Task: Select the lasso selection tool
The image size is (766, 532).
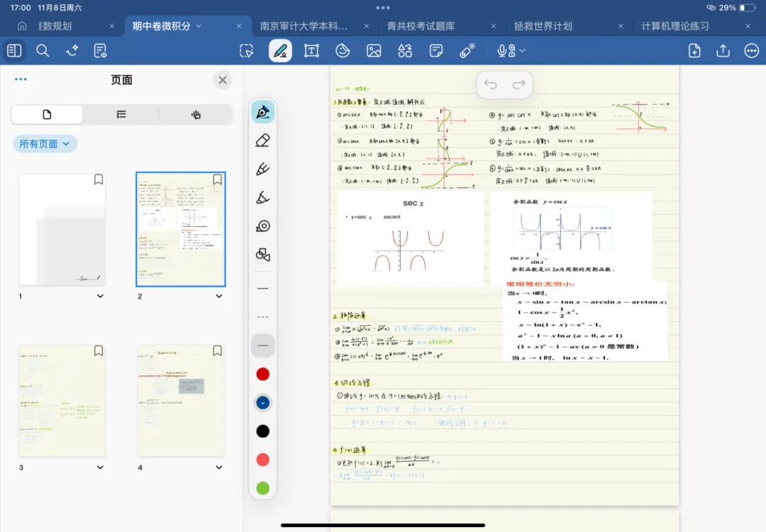Action: (246, 50)
